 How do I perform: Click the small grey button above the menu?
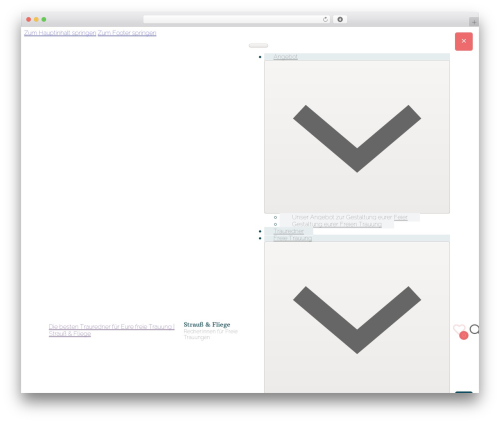tap(258, 46)
